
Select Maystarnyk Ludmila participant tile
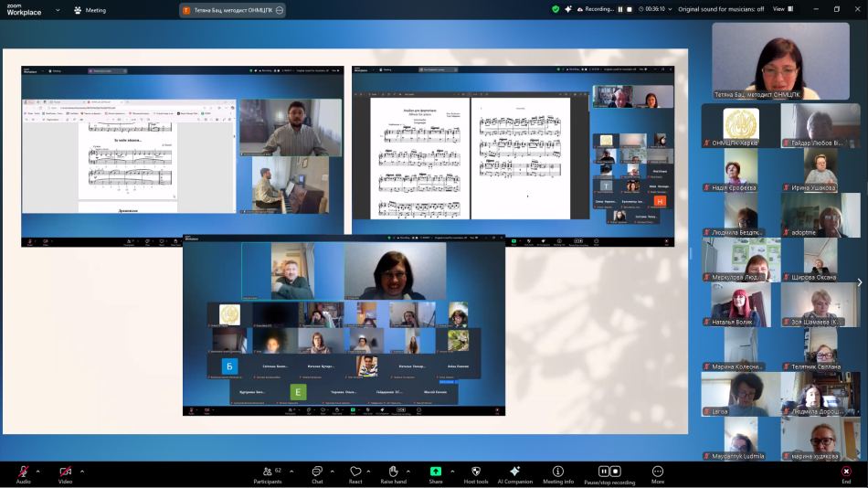tap(741, 439)
